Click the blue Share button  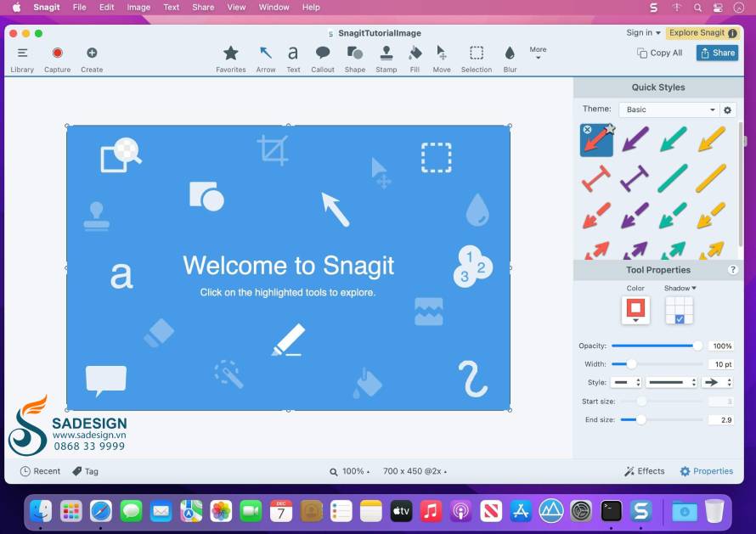[718, 53]
